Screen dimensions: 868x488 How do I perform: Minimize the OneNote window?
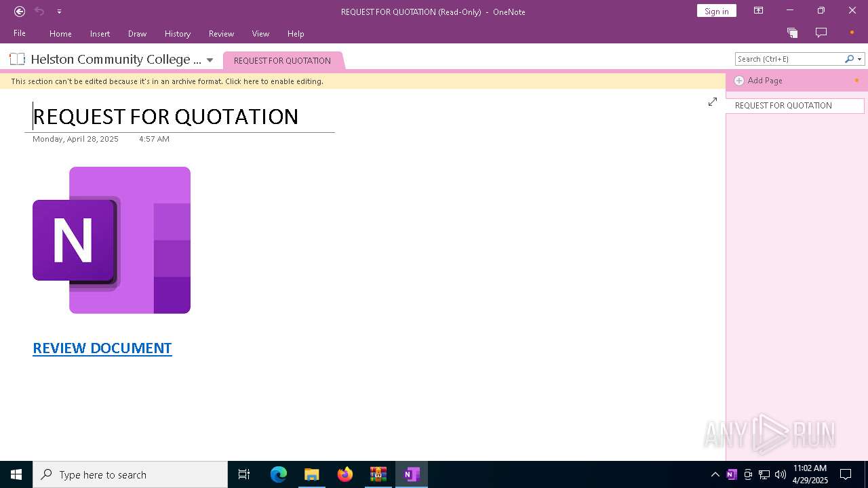click(789, 11)
